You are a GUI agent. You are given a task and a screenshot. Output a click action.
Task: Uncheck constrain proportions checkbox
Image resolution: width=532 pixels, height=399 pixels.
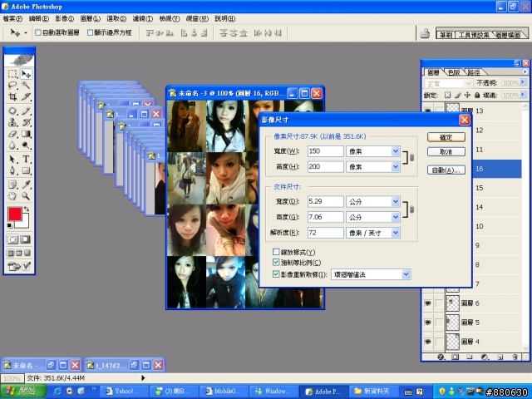coord(276,263)
